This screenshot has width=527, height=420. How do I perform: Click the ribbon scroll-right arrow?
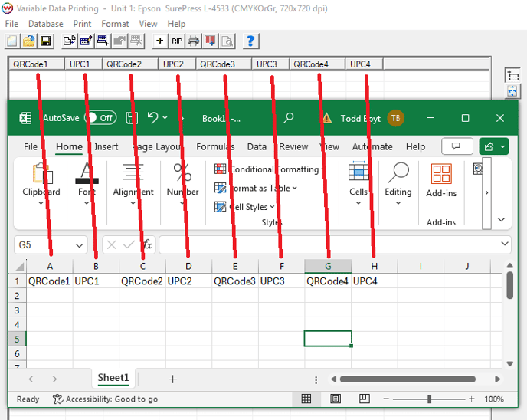point(486,193)
